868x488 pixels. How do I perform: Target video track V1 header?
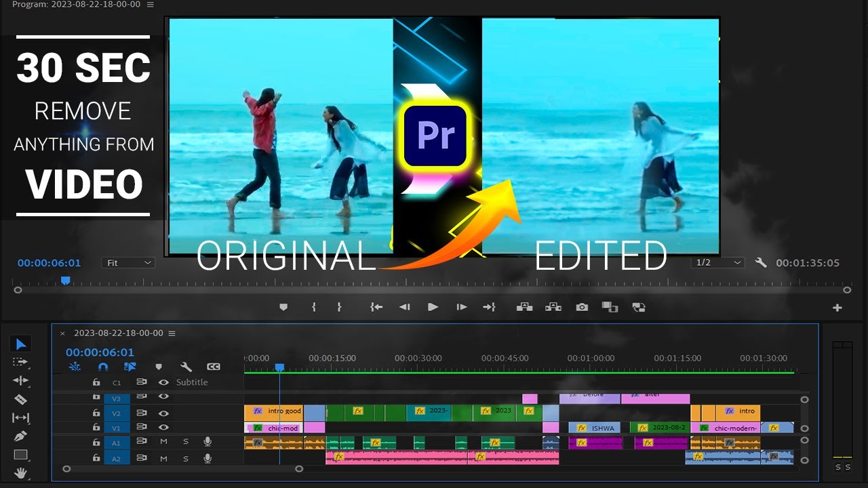(x=117, y=428)
